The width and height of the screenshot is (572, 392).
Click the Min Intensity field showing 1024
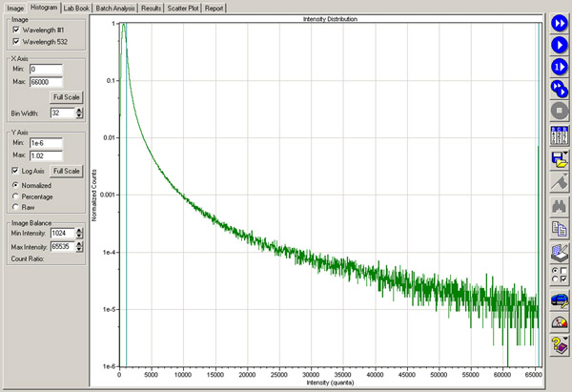click(x=63, y=233)
